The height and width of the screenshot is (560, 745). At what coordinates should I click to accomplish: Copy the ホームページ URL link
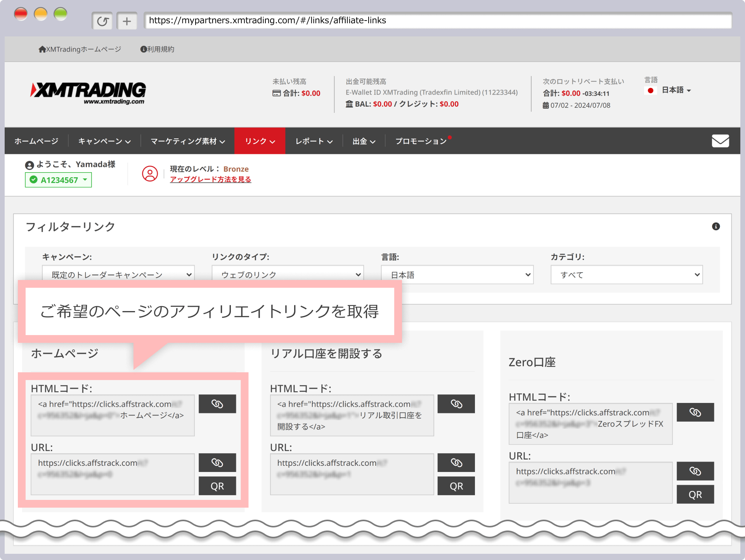pos(217,463)
